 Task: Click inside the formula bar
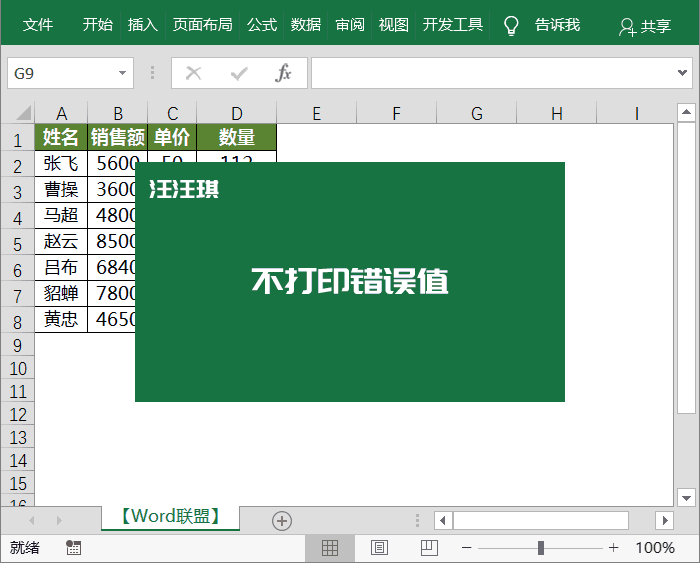point(493,73)
